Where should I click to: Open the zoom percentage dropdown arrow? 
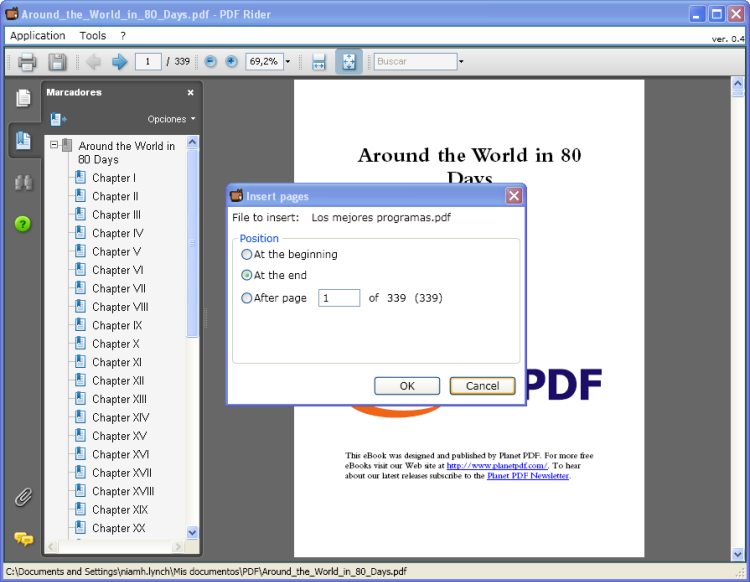click(x=288, y=62)
